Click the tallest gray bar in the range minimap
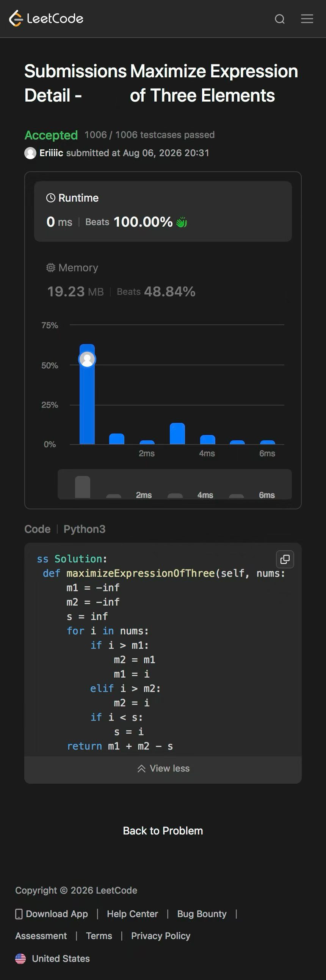The height and width of the screenshot is (980, 326). click(83, 487)
